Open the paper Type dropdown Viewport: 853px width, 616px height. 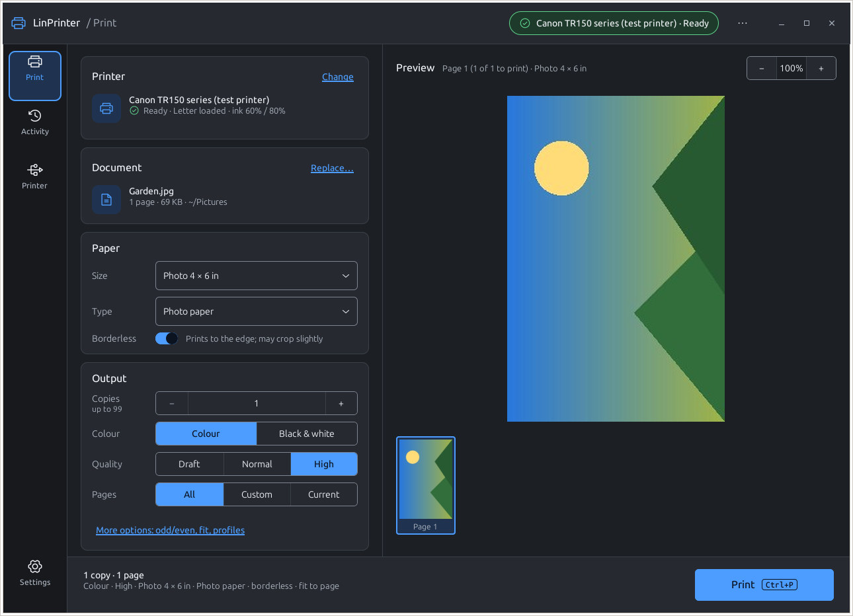click(x=257, y=311)
